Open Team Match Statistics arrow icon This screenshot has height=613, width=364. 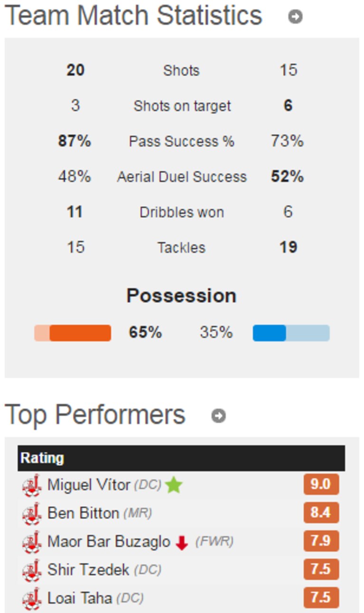[295, 17]
